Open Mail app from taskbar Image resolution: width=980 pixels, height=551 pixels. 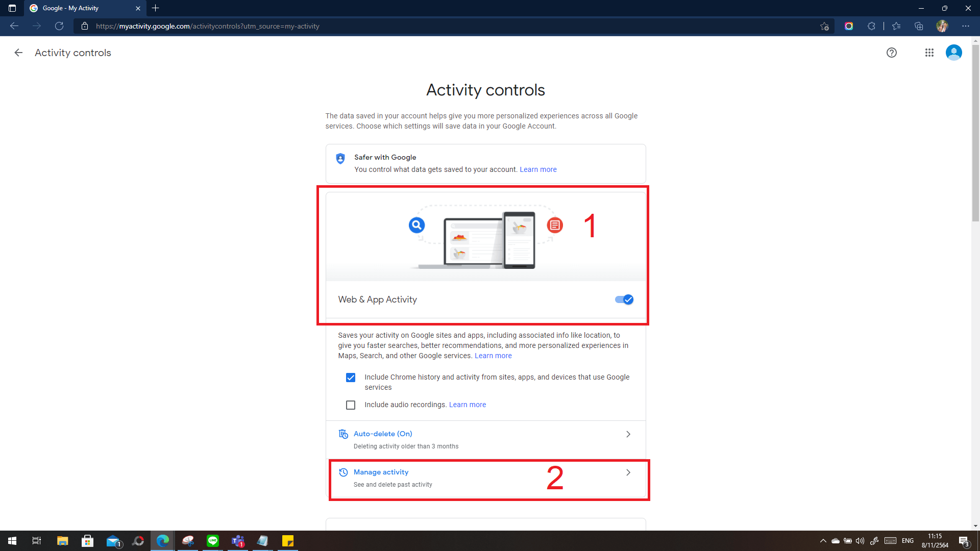(x=113, y=541)
